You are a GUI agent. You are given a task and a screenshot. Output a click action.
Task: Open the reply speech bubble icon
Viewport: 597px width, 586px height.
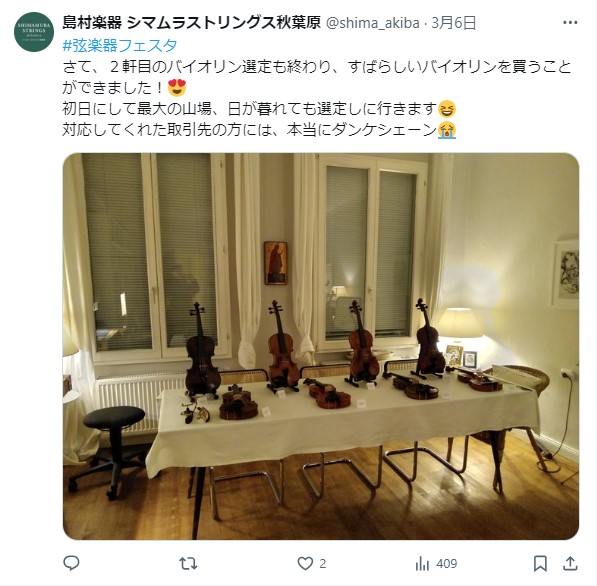click(71, 563)
